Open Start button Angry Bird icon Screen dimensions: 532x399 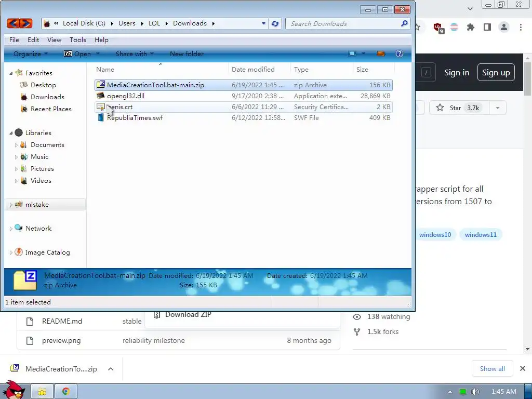(x=14, y=390)
